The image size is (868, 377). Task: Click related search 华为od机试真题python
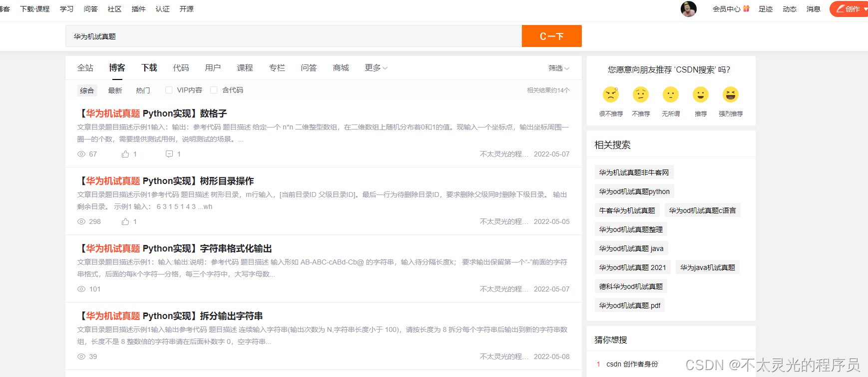coord(634,191)
